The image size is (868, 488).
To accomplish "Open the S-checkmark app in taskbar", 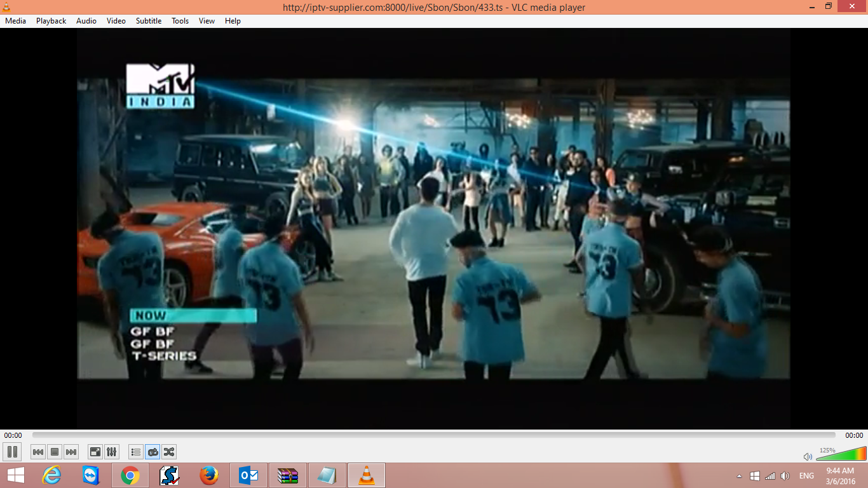I will [170, 475].
